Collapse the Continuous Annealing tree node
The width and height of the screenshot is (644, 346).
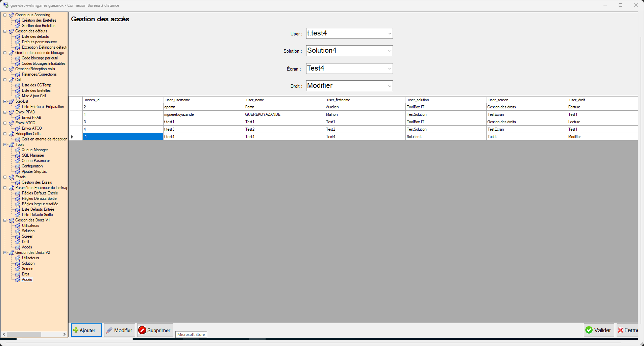[5, 15]
